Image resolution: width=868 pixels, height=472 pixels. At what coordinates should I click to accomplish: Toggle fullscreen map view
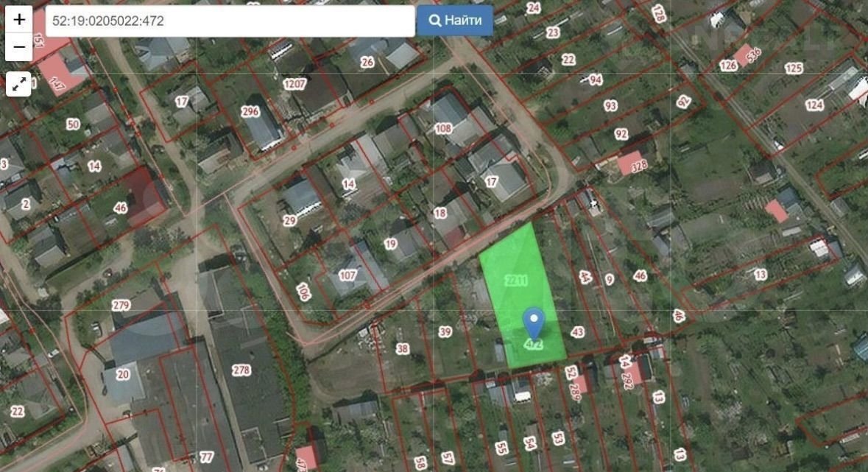[x=19, y=84]
